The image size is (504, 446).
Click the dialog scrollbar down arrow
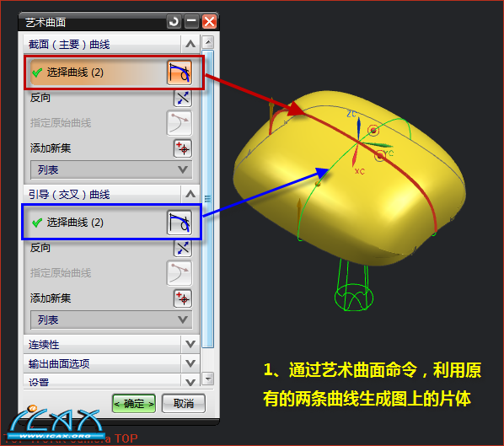point(208,379)
